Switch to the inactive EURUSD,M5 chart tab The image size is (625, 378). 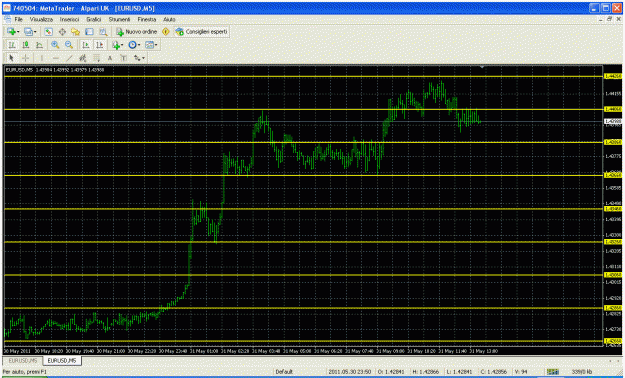pos(23,360)
